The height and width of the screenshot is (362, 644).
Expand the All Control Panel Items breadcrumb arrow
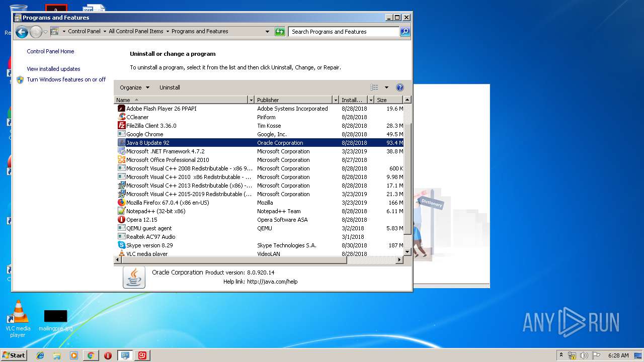pos(168,31)
